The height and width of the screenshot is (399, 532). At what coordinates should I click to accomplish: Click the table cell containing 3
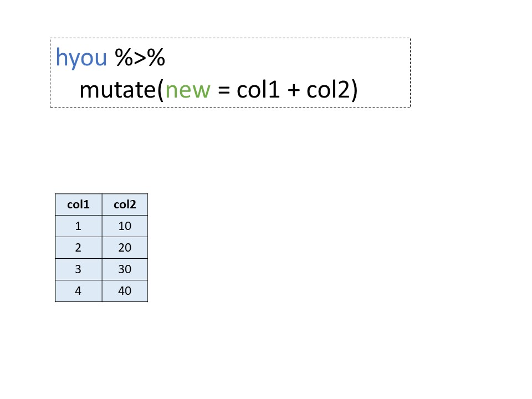point(79,269)
